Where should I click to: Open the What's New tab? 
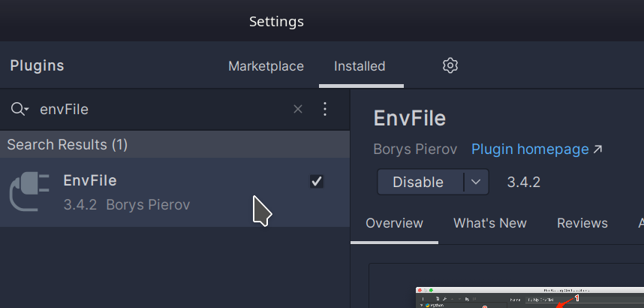[x=490, y=223]
